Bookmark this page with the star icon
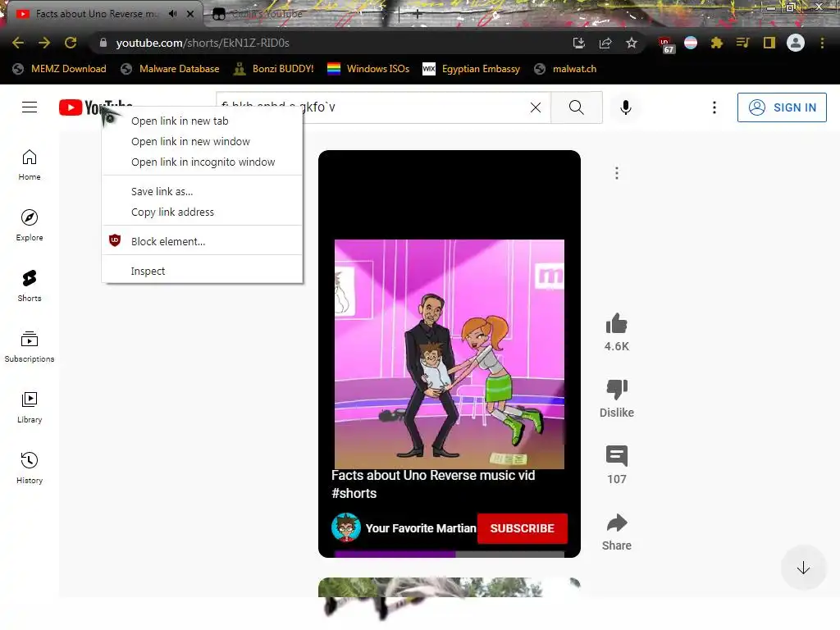The width and height of the screenshot is (840, 630). point(632,43)
